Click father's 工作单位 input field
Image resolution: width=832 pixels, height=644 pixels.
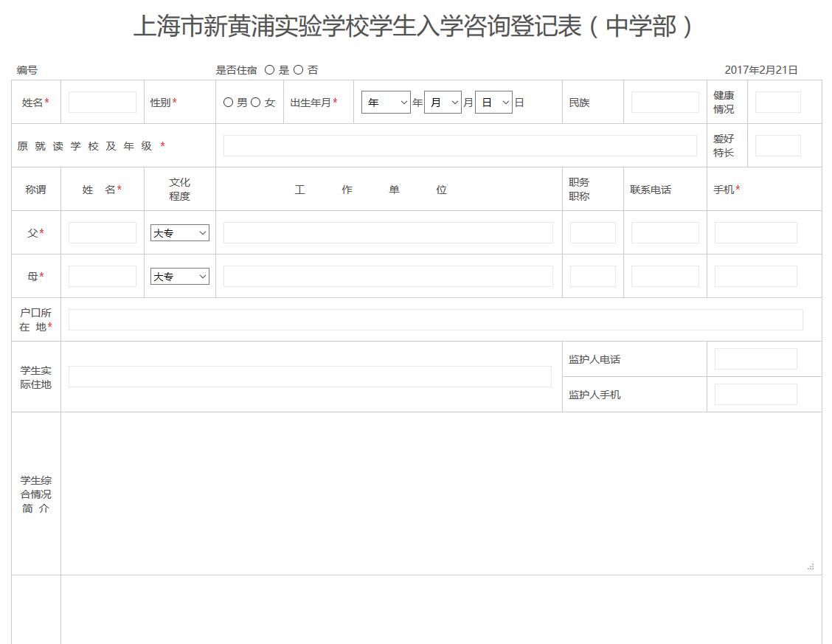click(x=389, y=233)
